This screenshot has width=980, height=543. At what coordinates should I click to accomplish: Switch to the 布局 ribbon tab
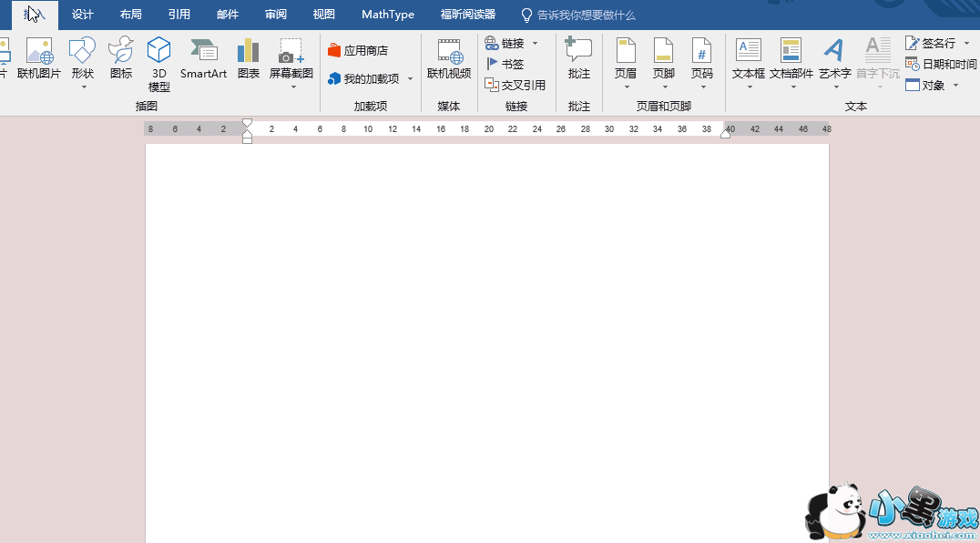[x=130, y=15]
